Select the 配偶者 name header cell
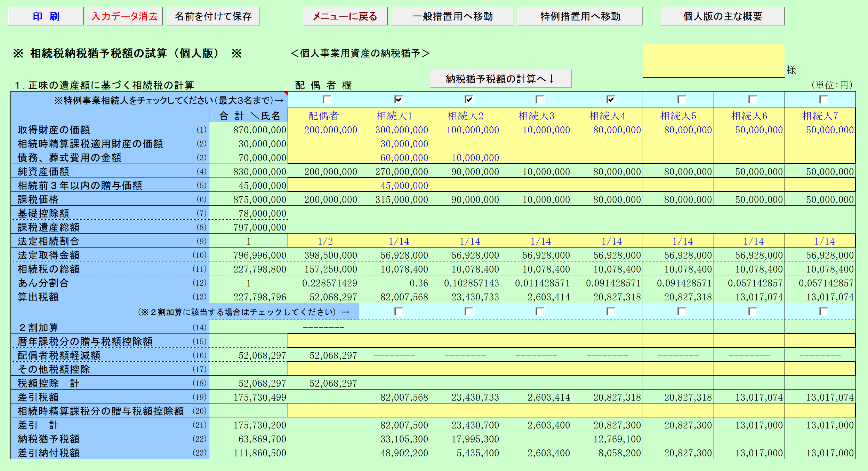 click(x=323, y=115)
